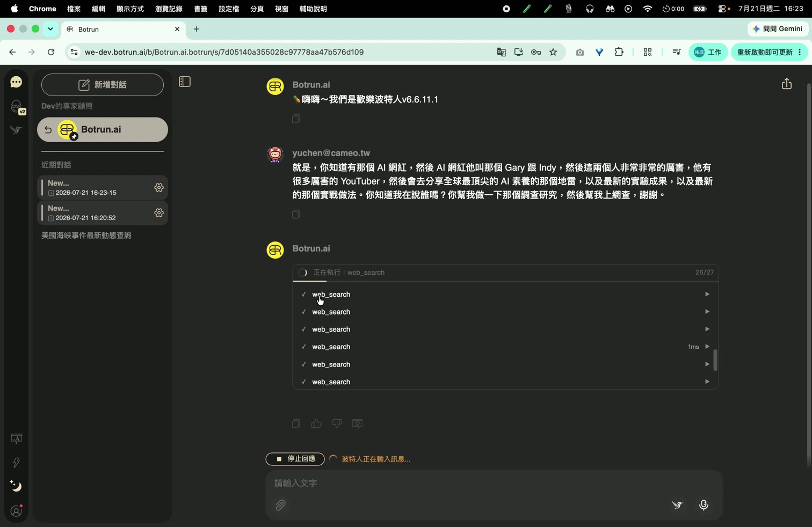This screenshot has height=527, width=812.
Task: Open the Chrome extensions puzzle icon
Action: [x=619, y=52]
